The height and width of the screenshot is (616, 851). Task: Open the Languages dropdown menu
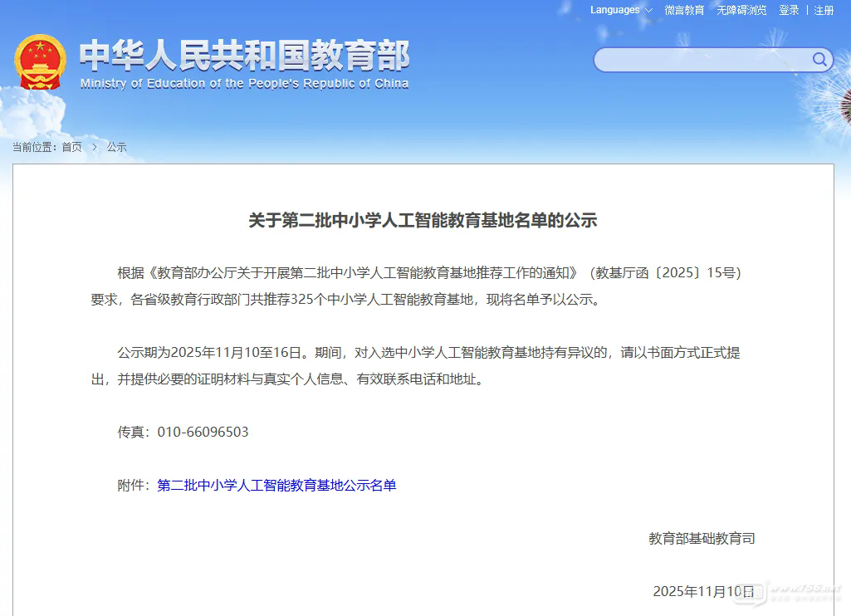[x=615, y=10]
